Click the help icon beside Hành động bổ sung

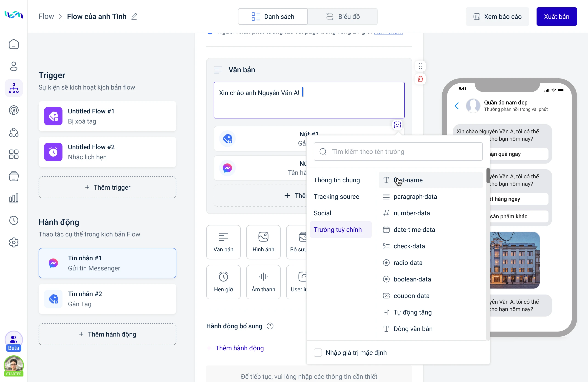click(x=270, y=326)
